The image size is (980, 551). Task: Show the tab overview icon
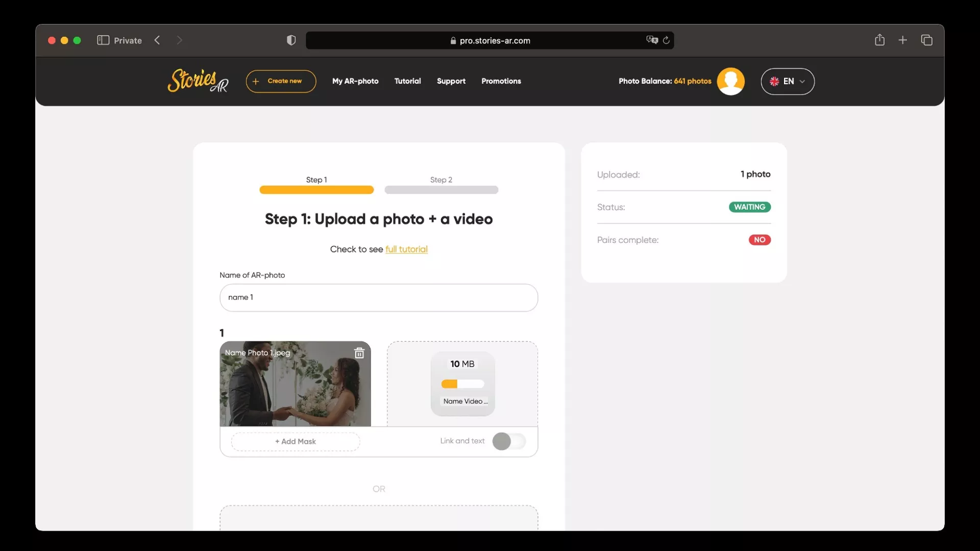(926, 40)
